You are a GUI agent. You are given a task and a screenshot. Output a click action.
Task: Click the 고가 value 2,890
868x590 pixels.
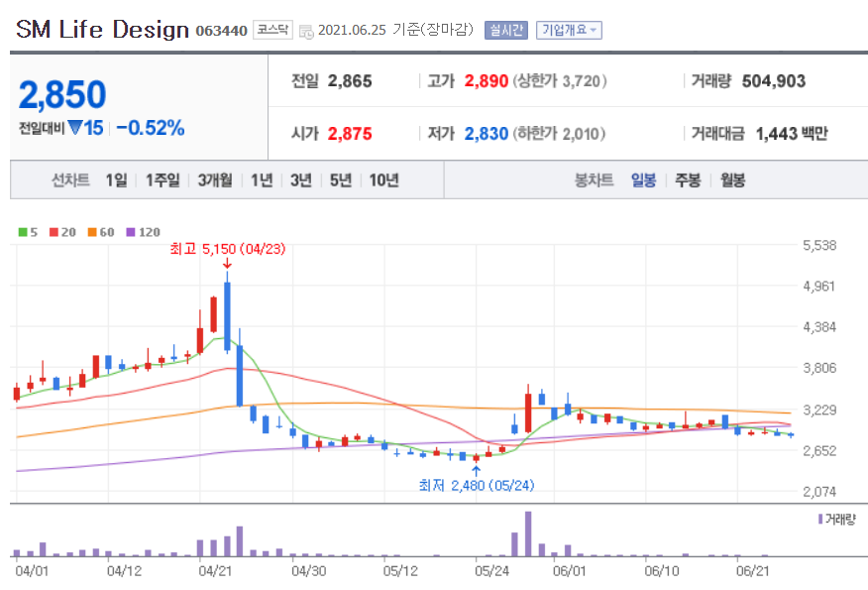pos(487,81)
